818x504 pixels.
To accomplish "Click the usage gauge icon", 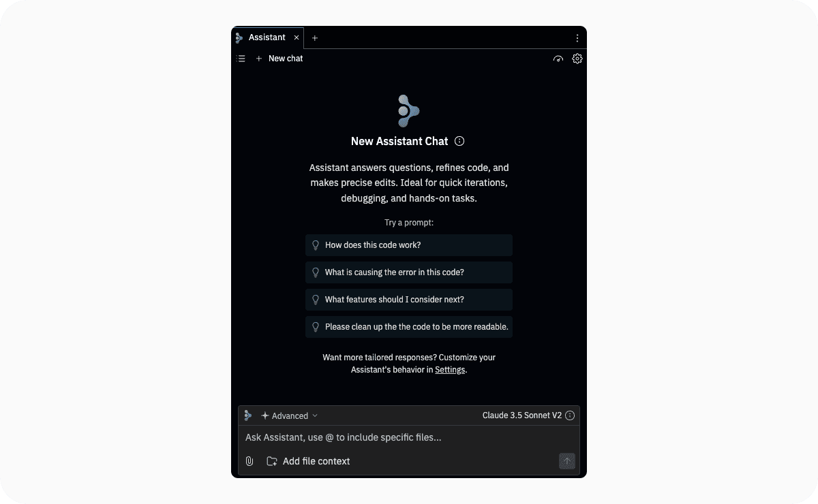I will 558,59.
